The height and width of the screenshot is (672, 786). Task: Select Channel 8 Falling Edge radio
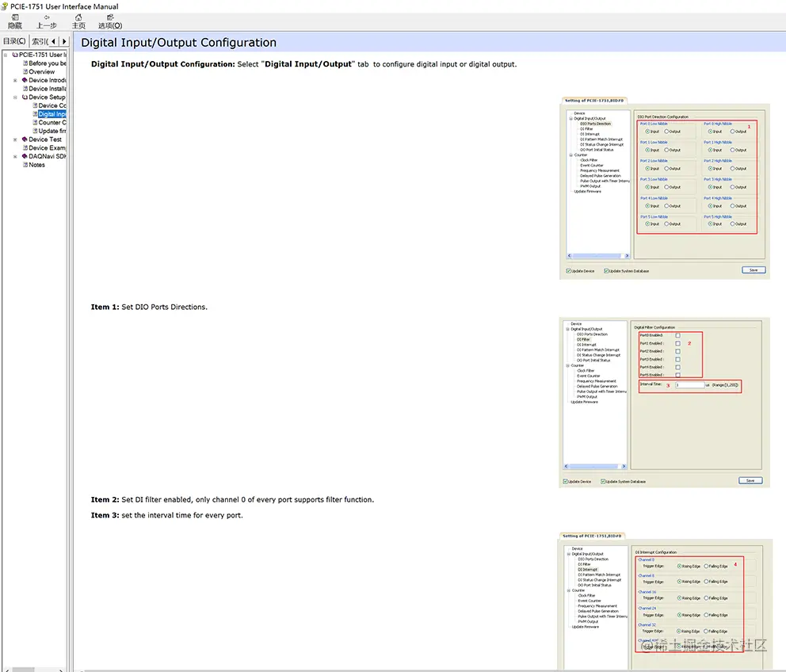coord(706,582)
